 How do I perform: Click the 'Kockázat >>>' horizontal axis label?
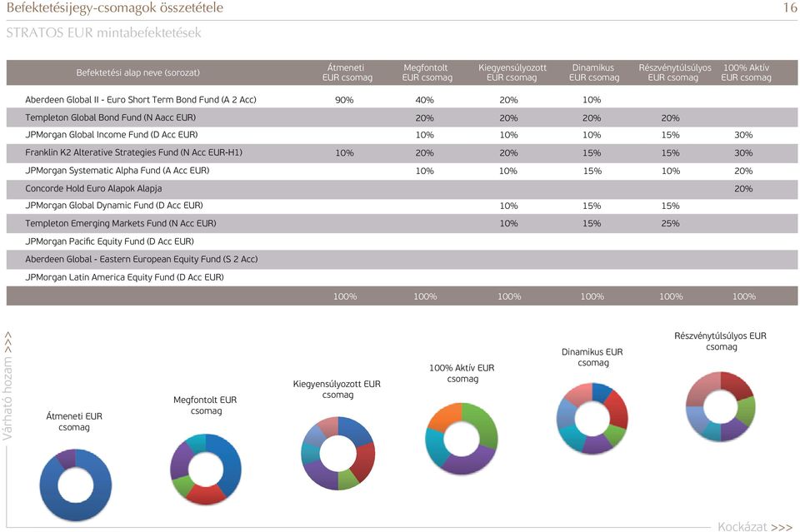(755, 526)
